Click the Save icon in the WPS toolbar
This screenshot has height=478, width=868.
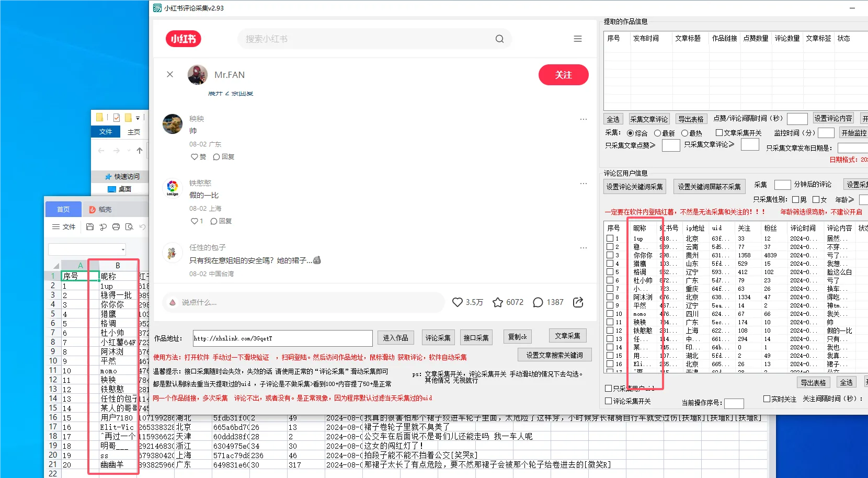pyautogui.click(x=90, y=226)
